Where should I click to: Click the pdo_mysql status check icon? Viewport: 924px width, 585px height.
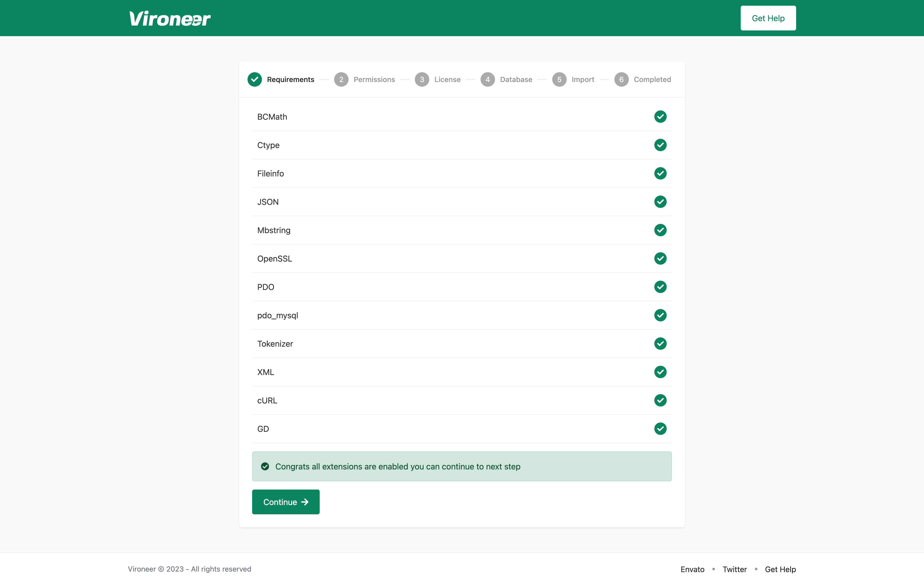(x=660, y=315)
